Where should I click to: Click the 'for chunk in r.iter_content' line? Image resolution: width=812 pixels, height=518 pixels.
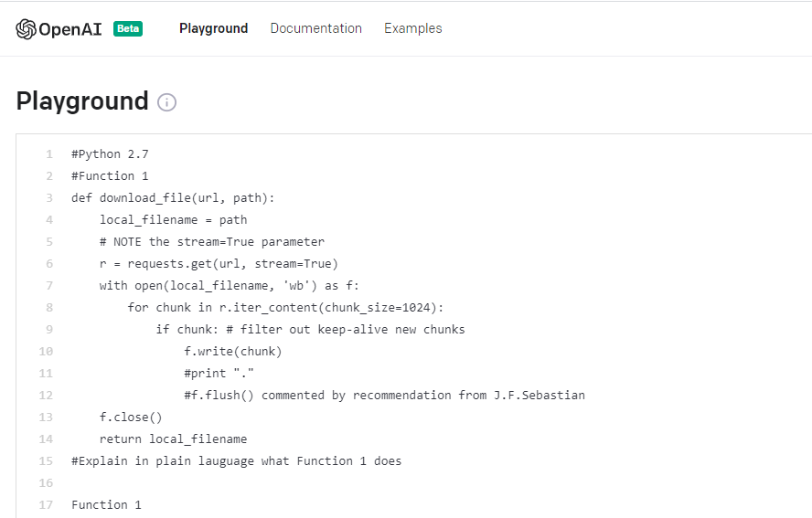pos(285,307)
